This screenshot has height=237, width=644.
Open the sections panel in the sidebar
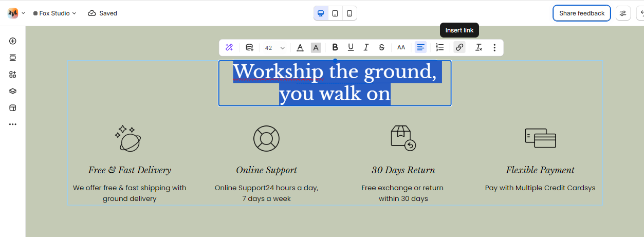13,58
